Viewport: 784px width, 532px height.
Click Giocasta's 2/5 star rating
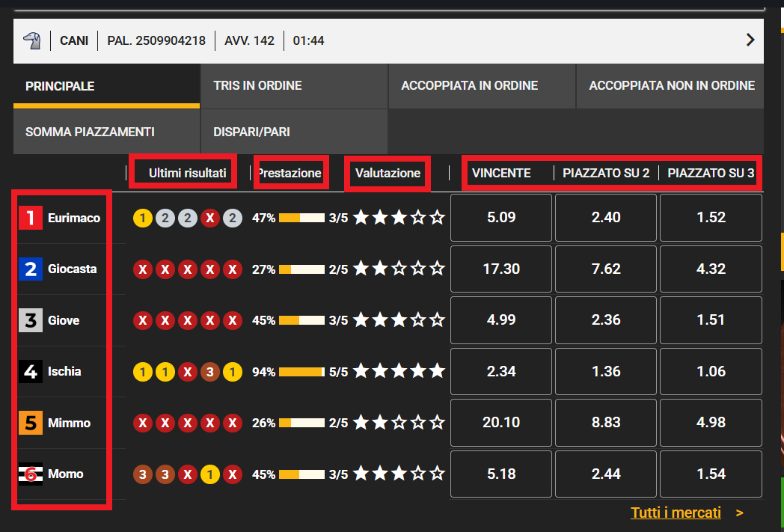[x=399, y=269]
